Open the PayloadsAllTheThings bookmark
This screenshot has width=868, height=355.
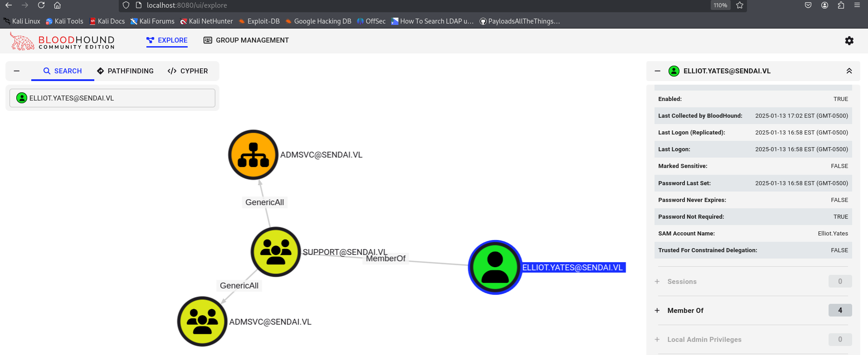[520, 21]
